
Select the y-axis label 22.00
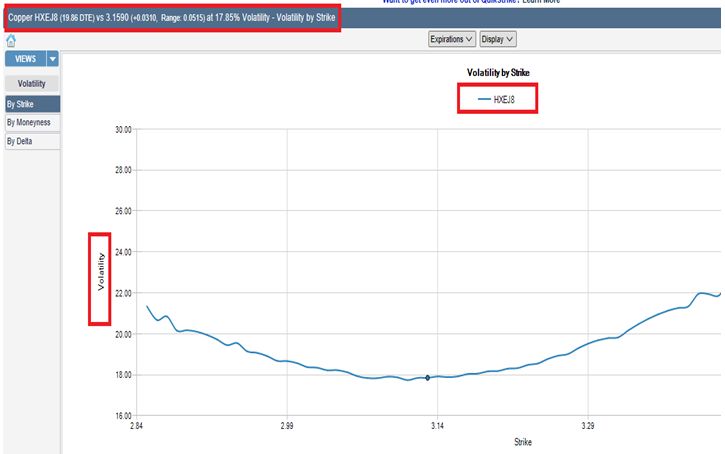pyautogui.click(x=123, y=293)
